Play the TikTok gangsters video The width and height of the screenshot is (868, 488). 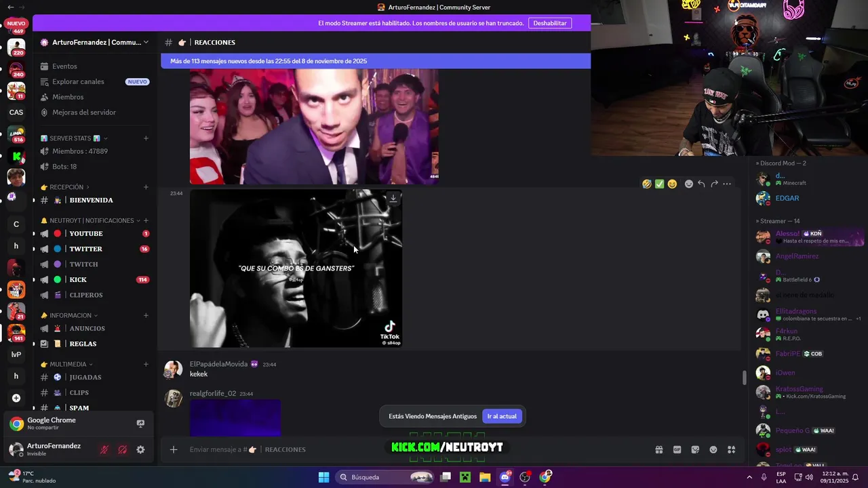point(296,268)
